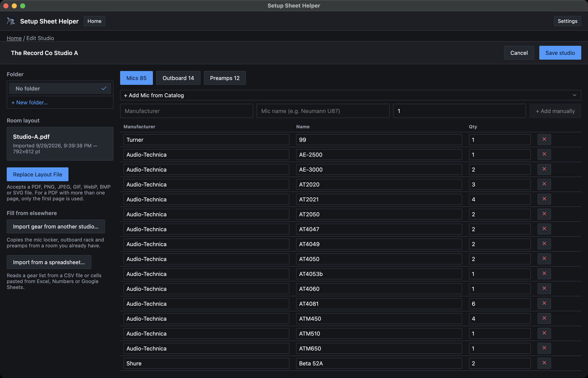Remove the AT2050 entry
The height and width of the screenshot is (378, 588).
(x=544, y=214)
